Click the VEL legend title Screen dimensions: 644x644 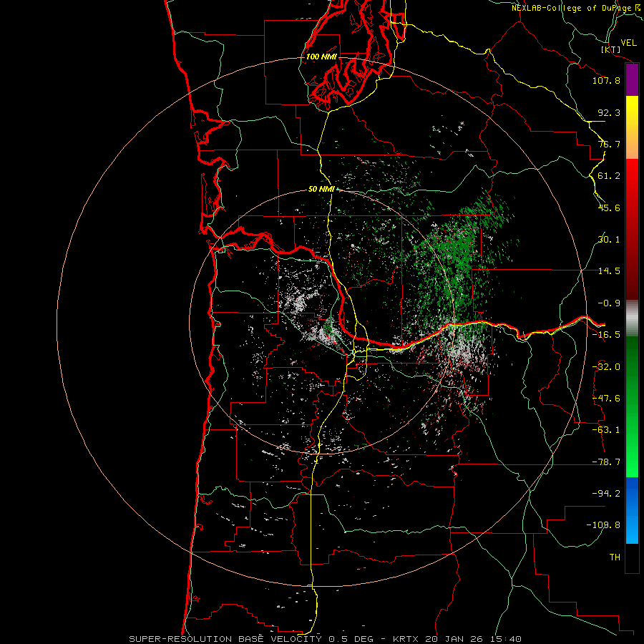point(629,43)
